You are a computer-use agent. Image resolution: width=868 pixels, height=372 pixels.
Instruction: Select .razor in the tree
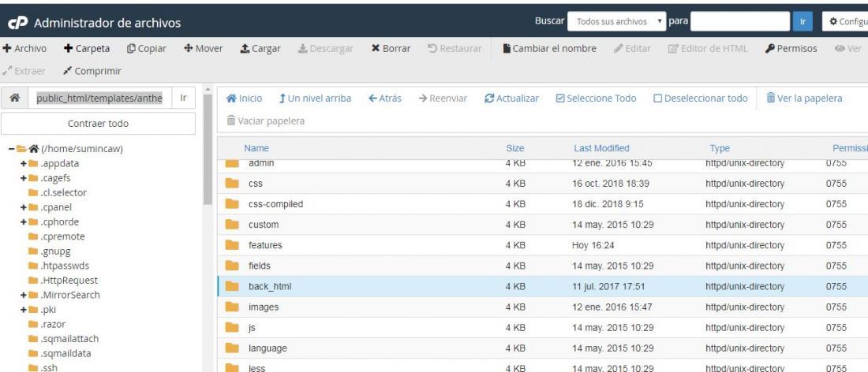pyautogui.click(x=53, y=325)
